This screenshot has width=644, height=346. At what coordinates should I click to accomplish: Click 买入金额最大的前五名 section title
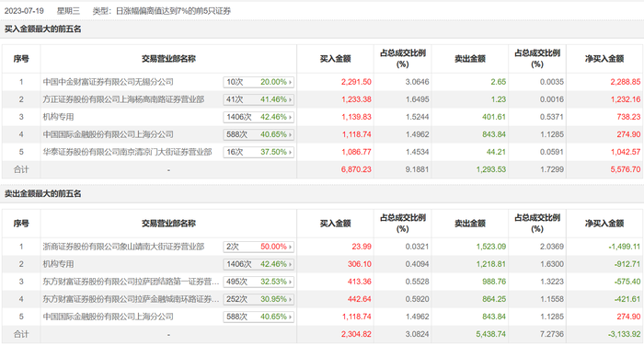[42, 29]
